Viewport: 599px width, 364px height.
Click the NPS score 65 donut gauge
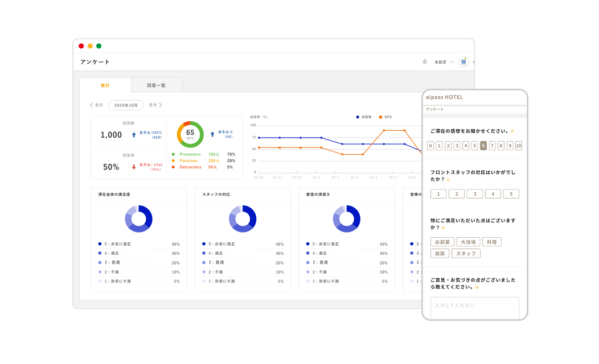point(190,134)
